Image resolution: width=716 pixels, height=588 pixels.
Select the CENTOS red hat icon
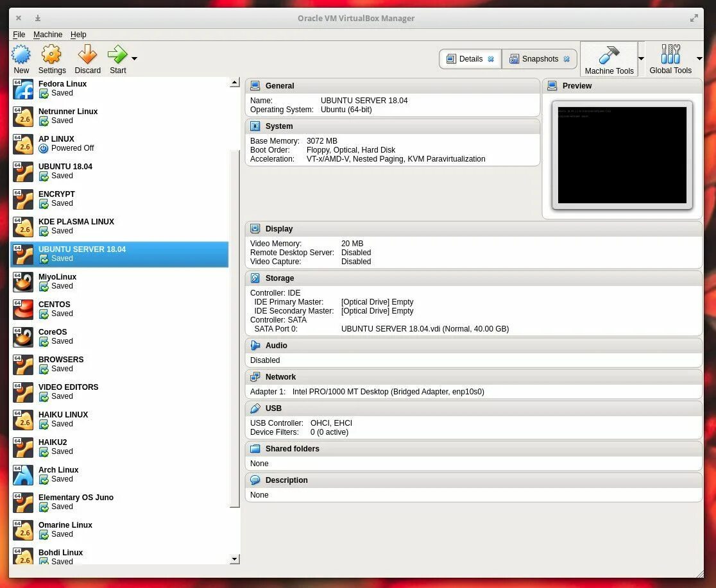[23, 310]
